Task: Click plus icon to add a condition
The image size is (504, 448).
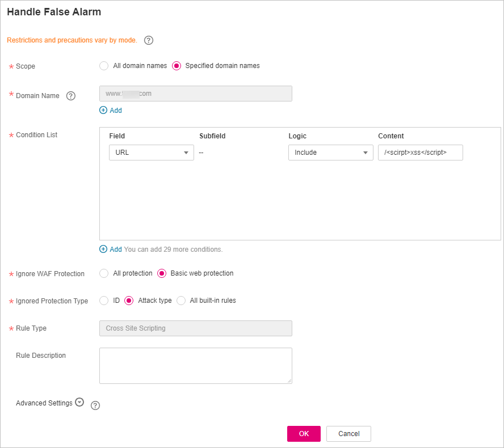Action: (x=103, y=249)
